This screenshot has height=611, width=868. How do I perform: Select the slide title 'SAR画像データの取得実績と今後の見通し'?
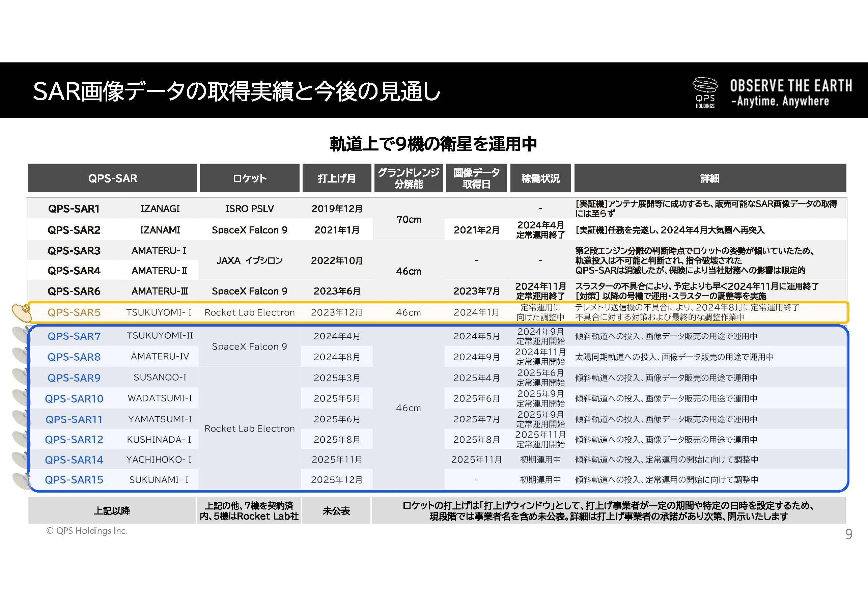click(x=237, y=91)
